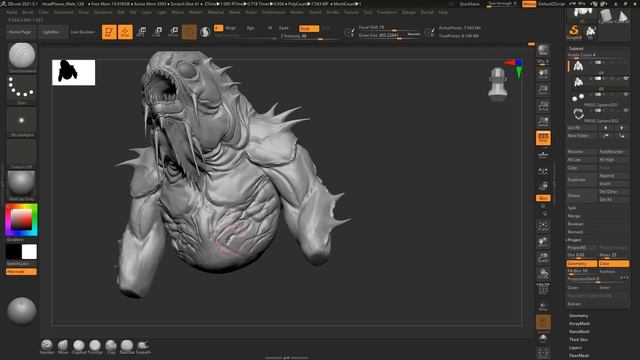Image resolution: width=640 pixels, height=360 pixels.
Task: Click the Home Page button
Action: pos(20,32)
